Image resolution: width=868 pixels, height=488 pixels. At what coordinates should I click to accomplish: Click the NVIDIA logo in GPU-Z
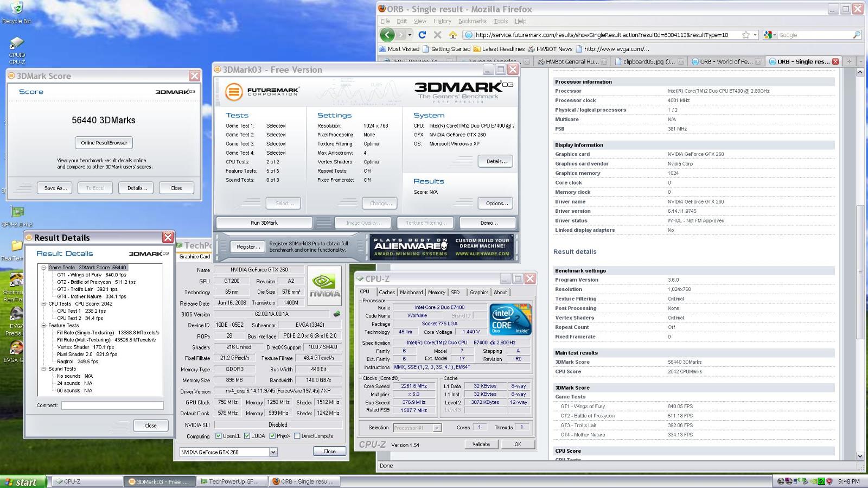(x=324, y=285)
